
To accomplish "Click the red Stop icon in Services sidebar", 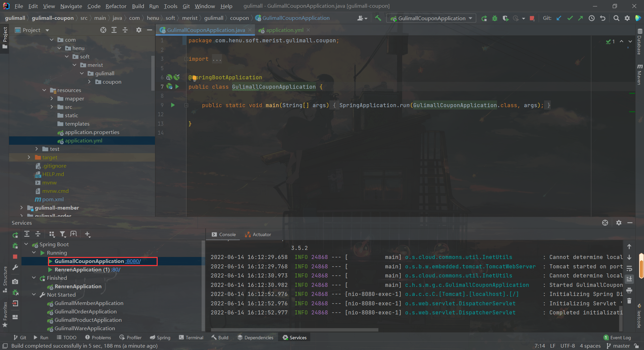I will pyautogui.click(x=15, y=257).
